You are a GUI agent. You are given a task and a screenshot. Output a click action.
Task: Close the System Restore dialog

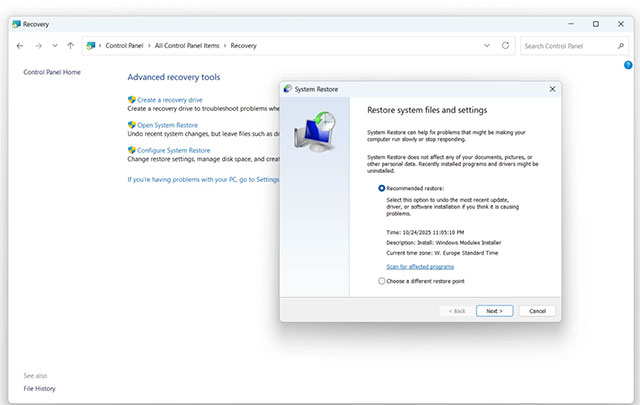click(552, 89)
